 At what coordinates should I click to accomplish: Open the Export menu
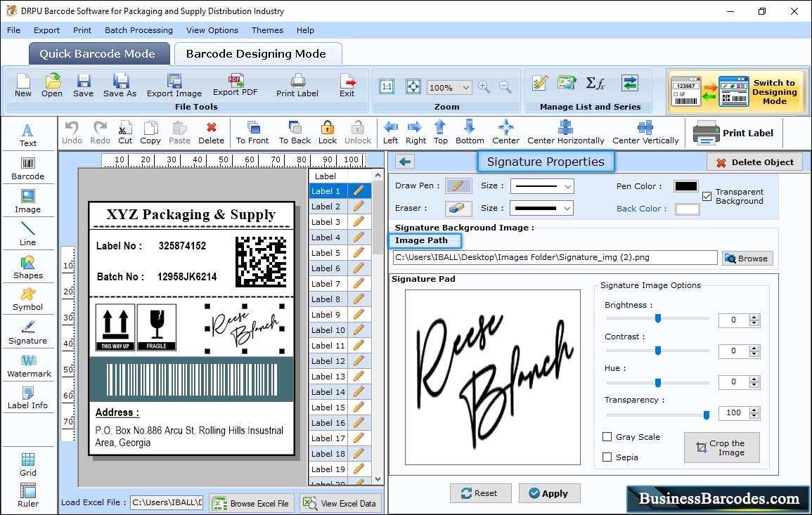[46, 30]
